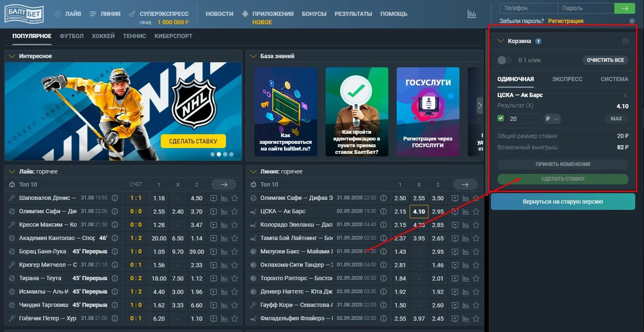Select the Система bet tab

coord(614,79)
